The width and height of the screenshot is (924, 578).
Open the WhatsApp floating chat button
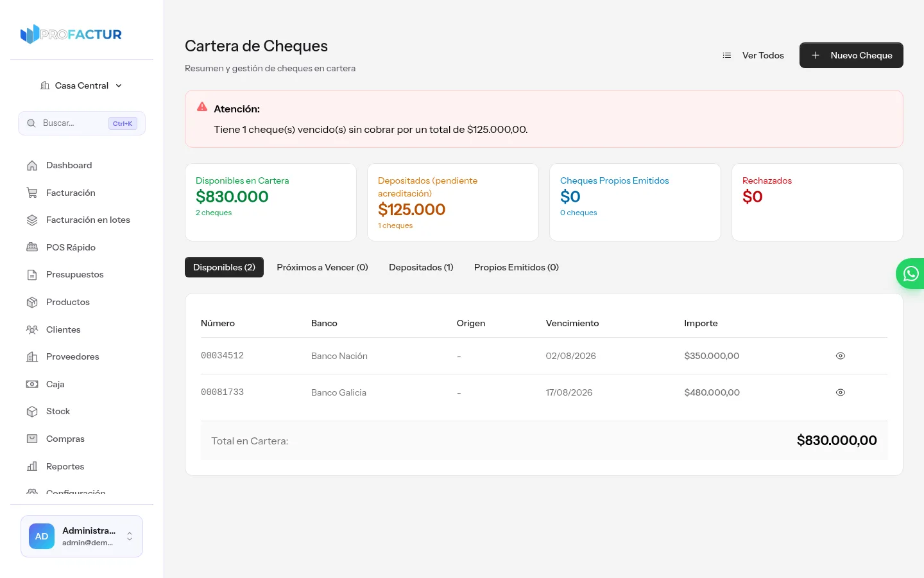(x=911, y=274)
